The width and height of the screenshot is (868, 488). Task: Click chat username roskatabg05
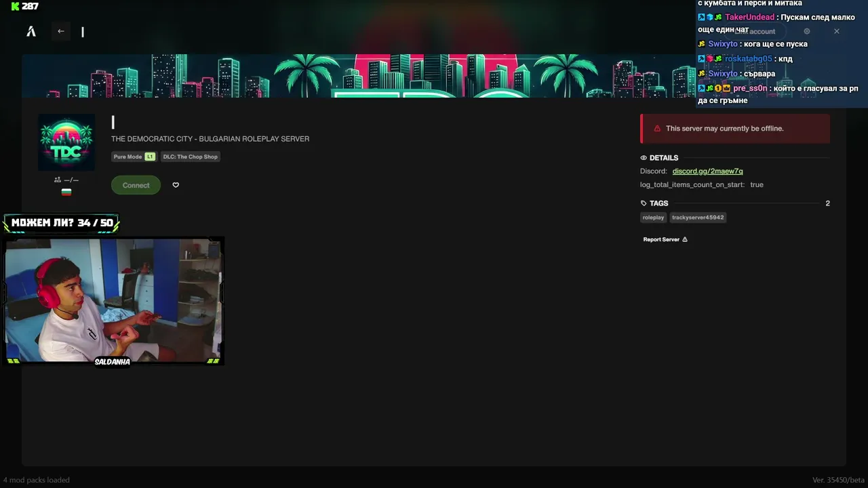(748, 59)
